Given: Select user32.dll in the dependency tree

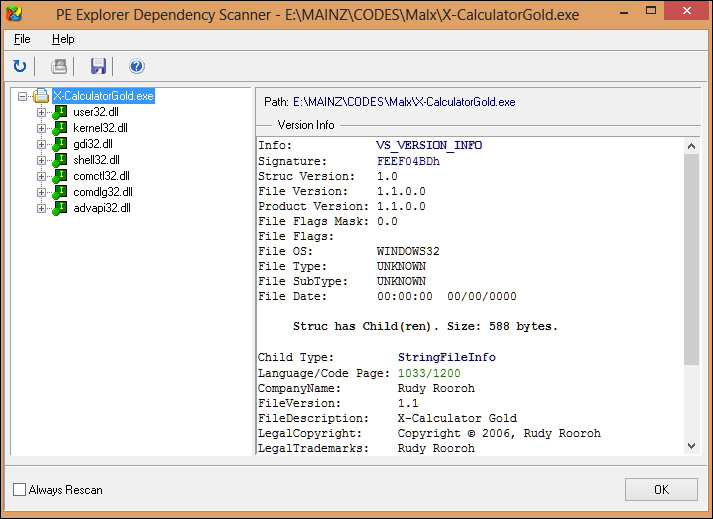Looking at the screenshot, I should click(96, 112).
